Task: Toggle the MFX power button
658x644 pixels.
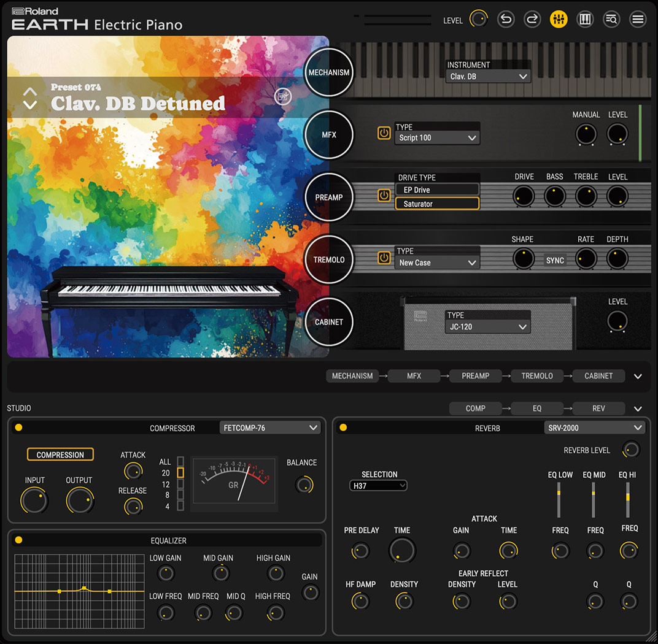Action: 384,133
